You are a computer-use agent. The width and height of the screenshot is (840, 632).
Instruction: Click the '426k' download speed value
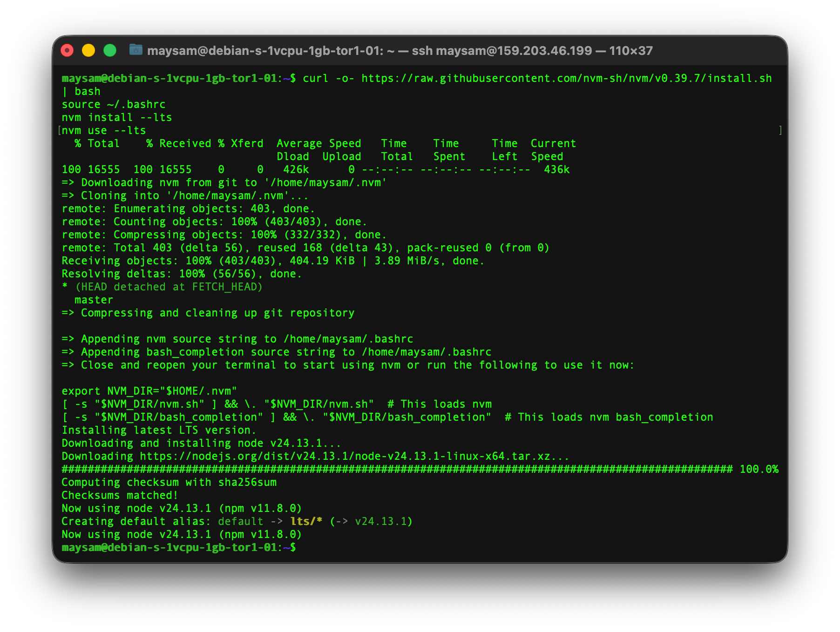point(296,169)
